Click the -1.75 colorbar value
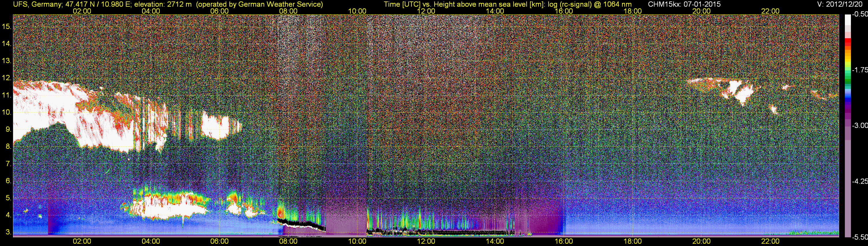868x246 pixels. (860, 70)
